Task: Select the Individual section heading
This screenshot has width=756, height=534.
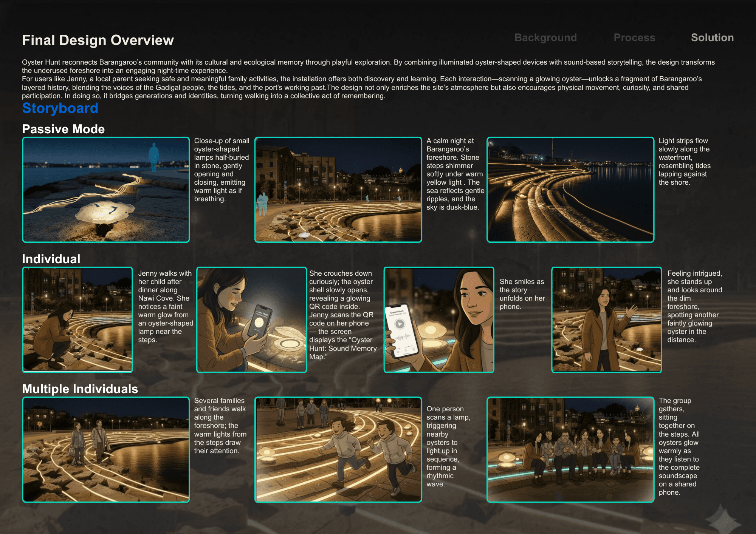Action: tap(51, 259)
